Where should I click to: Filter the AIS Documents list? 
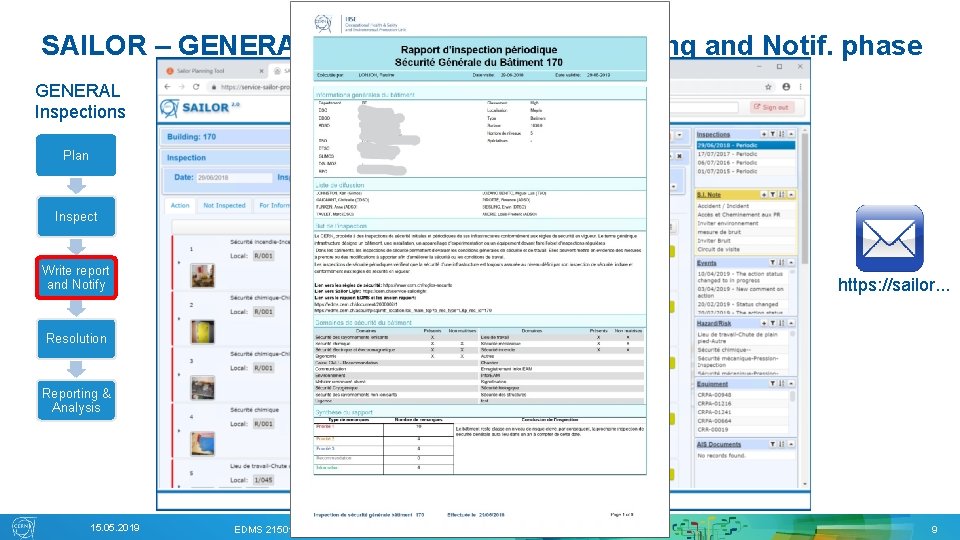[x=773, y=444]
